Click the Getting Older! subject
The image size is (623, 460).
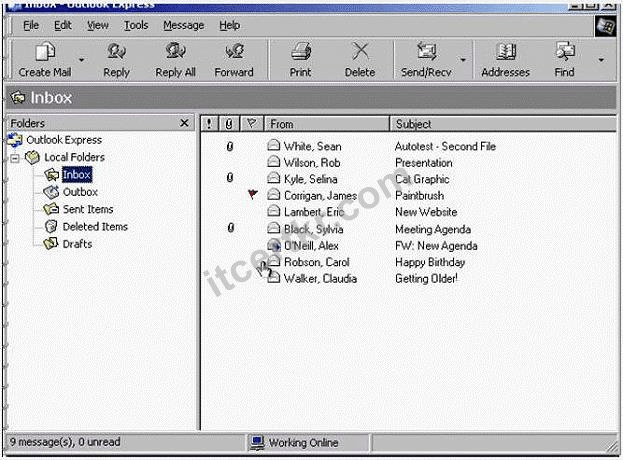[426, 278]
